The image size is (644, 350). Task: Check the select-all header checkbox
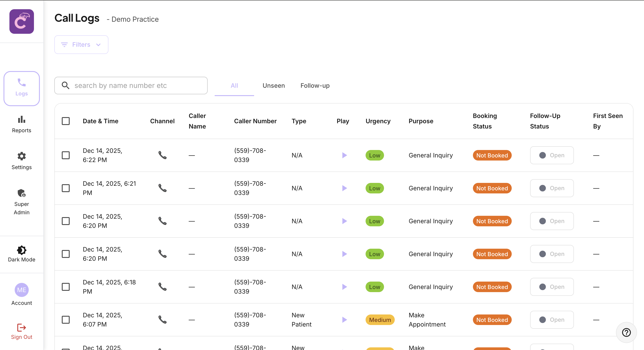[66, 121]
